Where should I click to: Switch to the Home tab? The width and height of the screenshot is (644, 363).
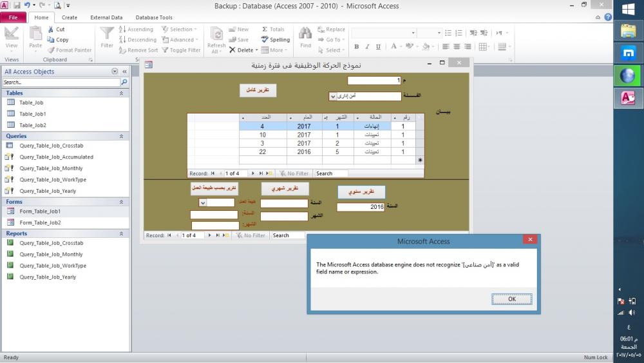[41, 17]
